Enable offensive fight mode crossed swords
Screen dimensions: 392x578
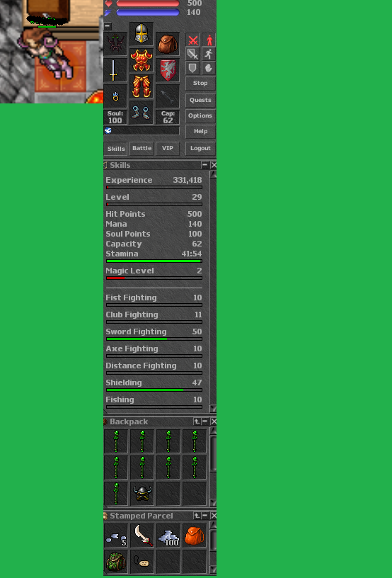192,40
